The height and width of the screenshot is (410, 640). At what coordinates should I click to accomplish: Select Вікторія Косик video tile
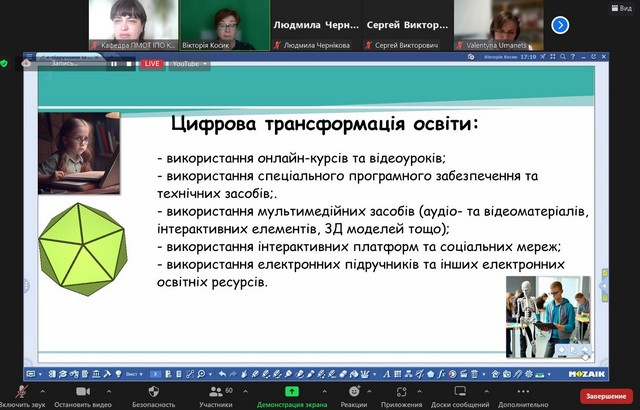[x=225, y=25]
